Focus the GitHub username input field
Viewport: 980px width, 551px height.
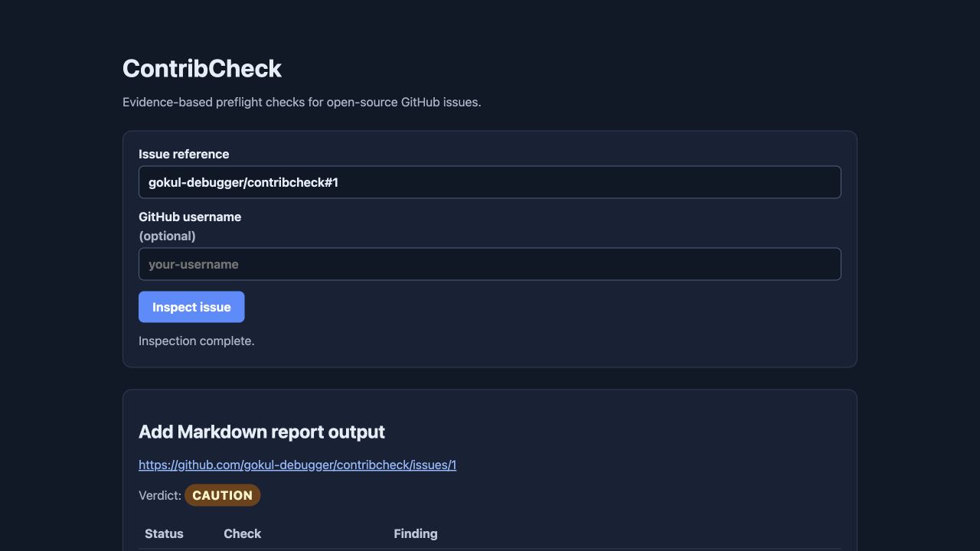click(489, 264)
